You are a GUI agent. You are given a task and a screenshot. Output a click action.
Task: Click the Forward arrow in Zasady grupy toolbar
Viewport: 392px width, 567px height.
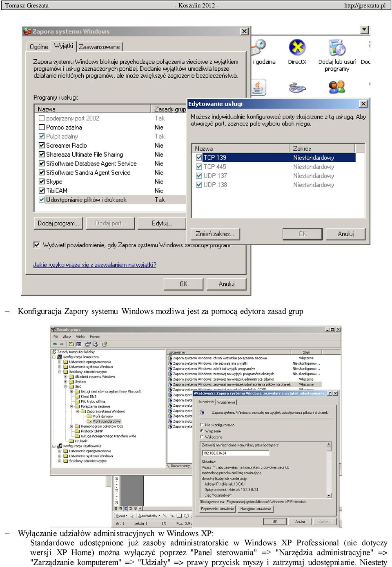click(x=62, y=344)
